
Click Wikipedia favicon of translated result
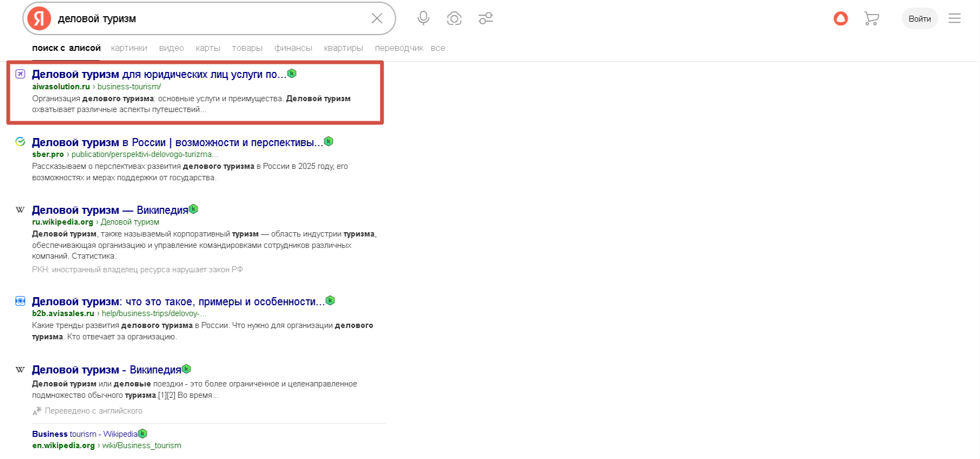click(20, 370)
